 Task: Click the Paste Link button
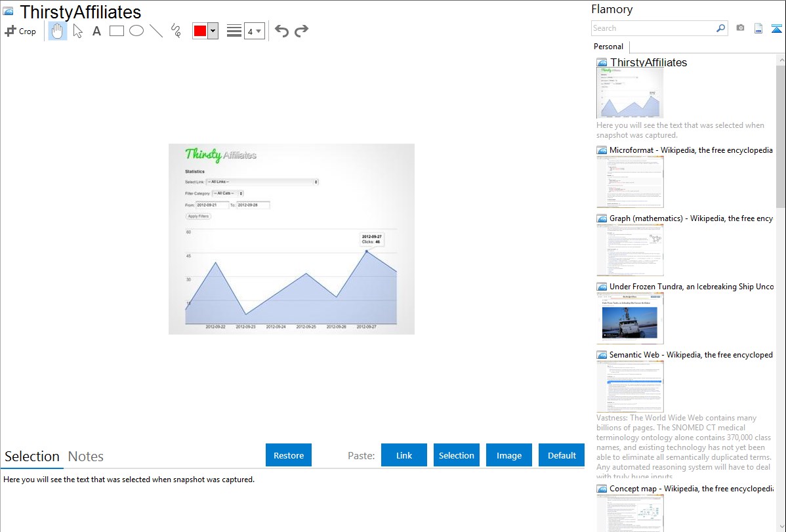coord(404,455)
